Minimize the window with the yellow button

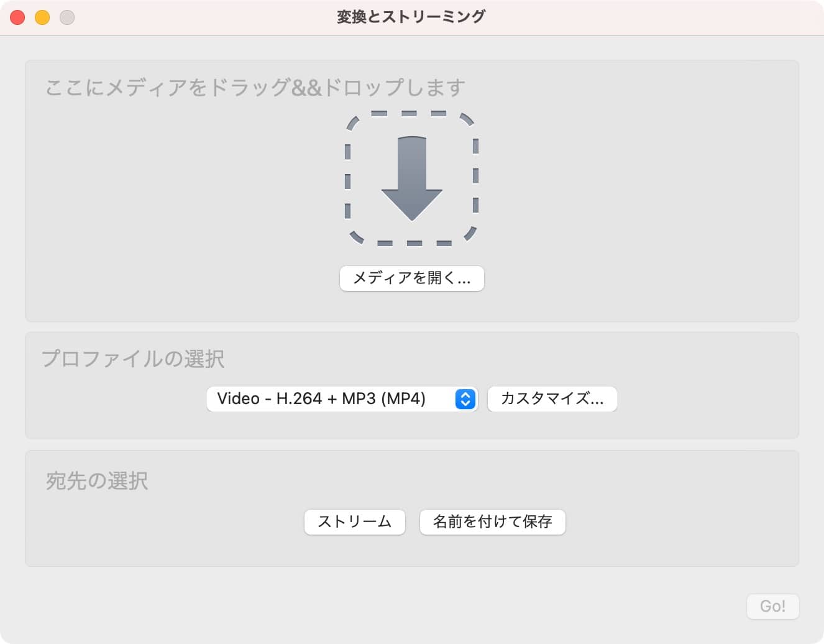pos(42,17)
